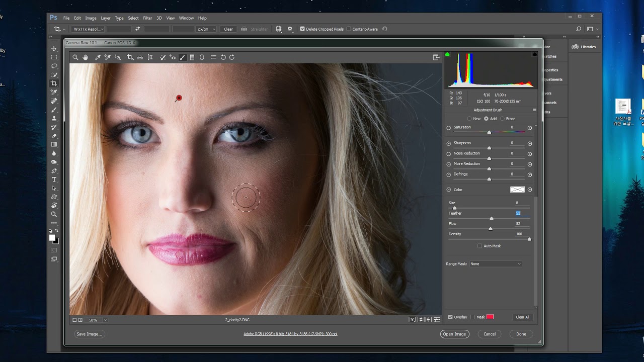The image size is (644, 362).
Task: Open crop overlay grid options
Action: 279,29
